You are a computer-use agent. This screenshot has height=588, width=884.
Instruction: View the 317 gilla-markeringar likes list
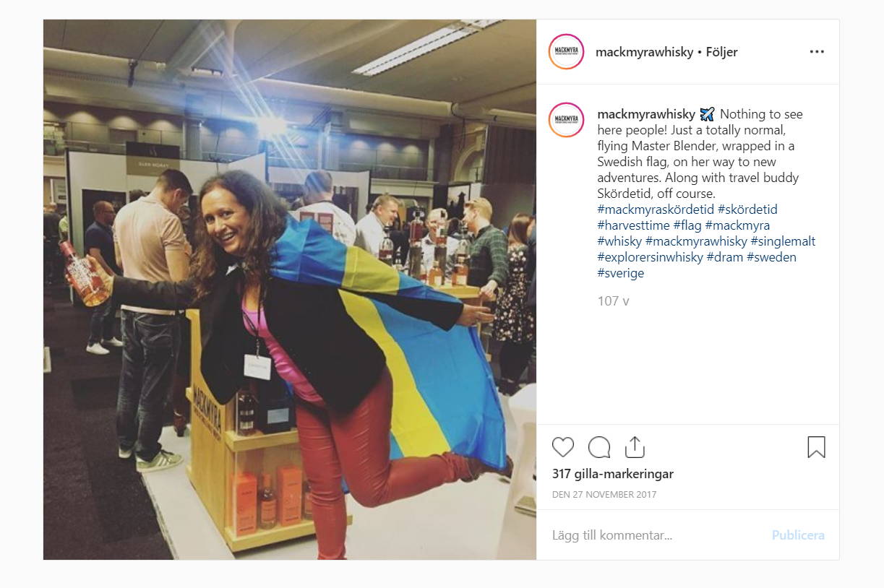[613, 474]
